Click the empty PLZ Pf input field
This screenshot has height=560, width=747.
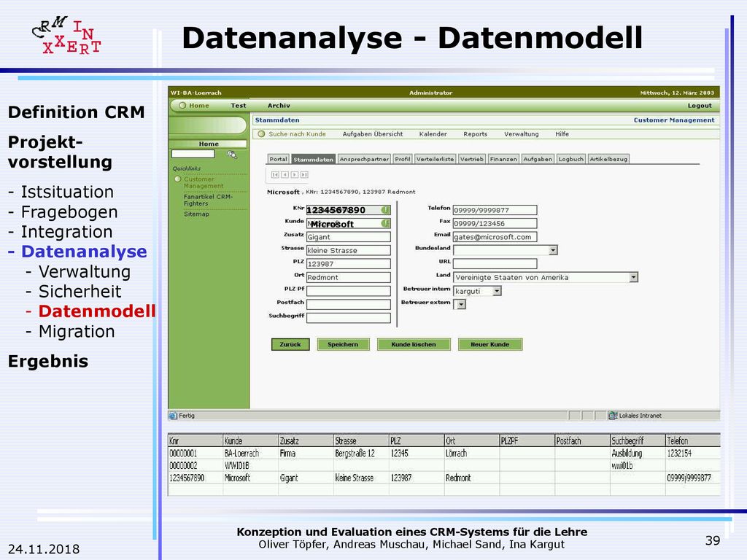point(348,291)
